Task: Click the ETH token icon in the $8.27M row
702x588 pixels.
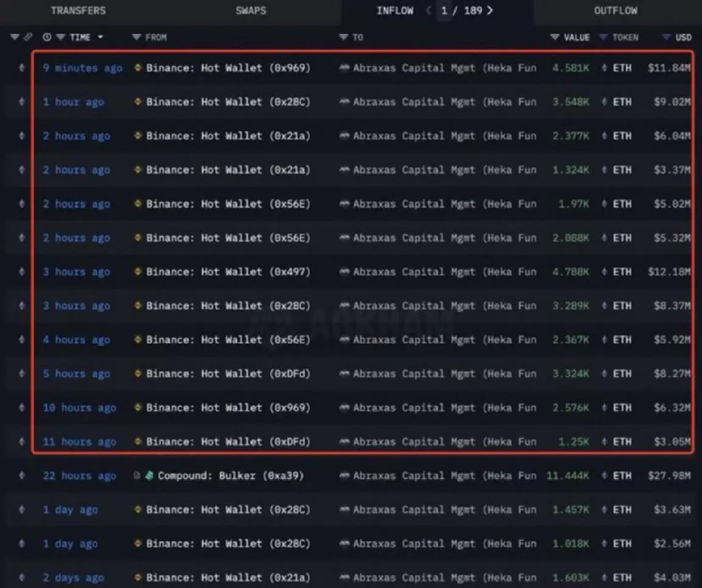Action: (x=604, y=374)
